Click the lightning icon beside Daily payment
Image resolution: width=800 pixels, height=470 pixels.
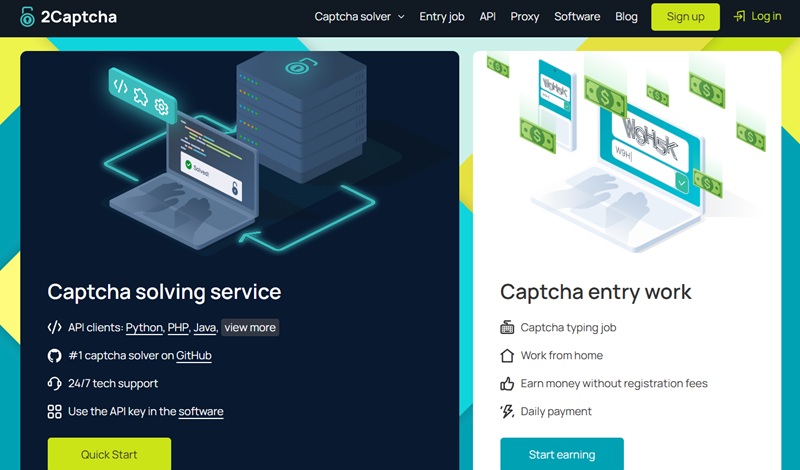tap(507, 411)
